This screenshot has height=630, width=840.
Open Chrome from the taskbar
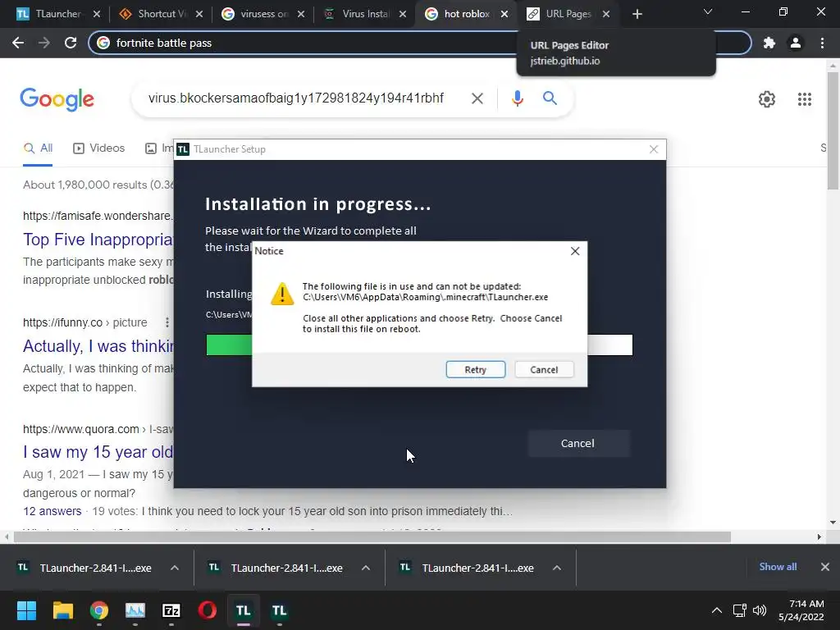(x=99, y=610)
